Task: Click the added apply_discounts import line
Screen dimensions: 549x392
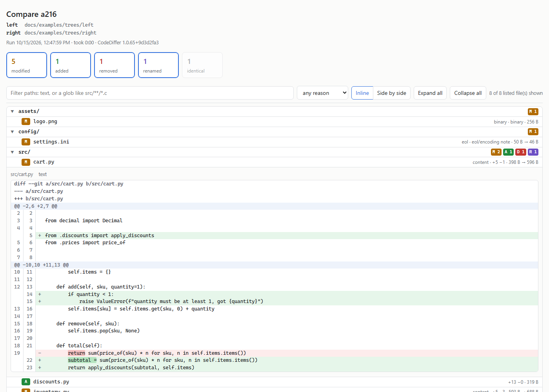Action: click(274, 236)
